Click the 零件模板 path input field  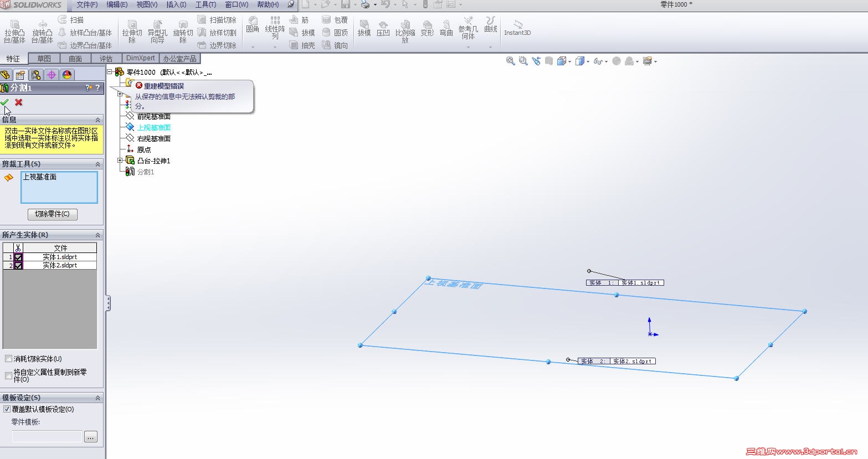pyautogui.click(x=47, y=436)
